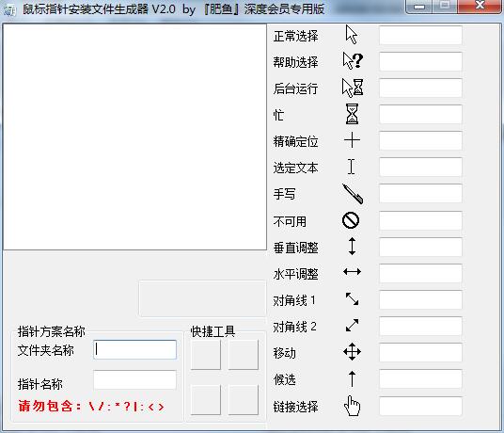Click the 忙 hourglass cursor icon
Screen dimensions: 504x433
click(352, 114)
